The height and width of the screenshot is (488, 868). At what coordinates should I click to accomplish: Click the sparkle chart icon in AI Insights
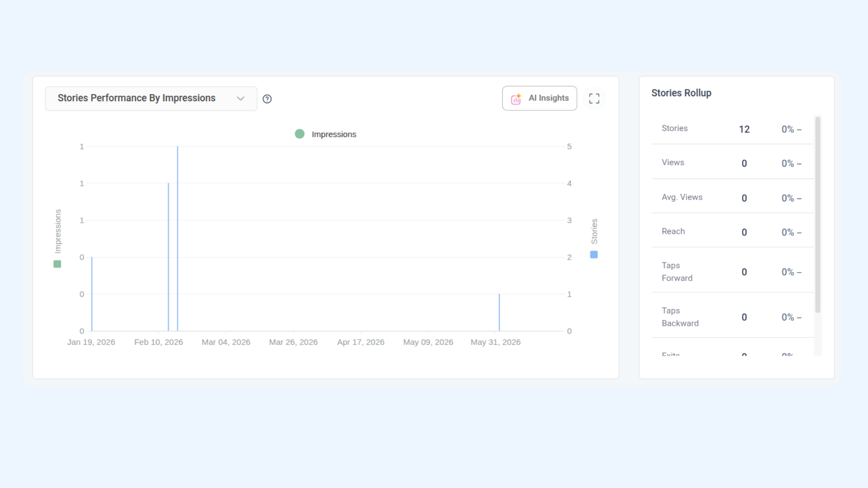pyautogui.click(x=516, y=99)
